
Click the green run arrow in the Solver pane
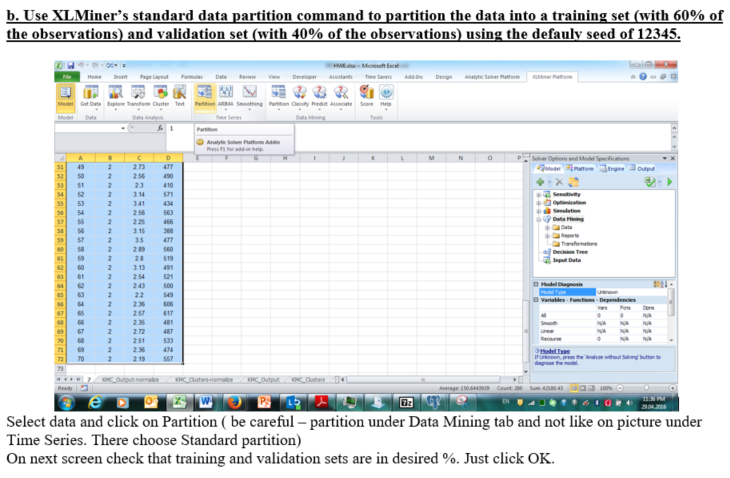pyautogui.click(x=667, y=182)
